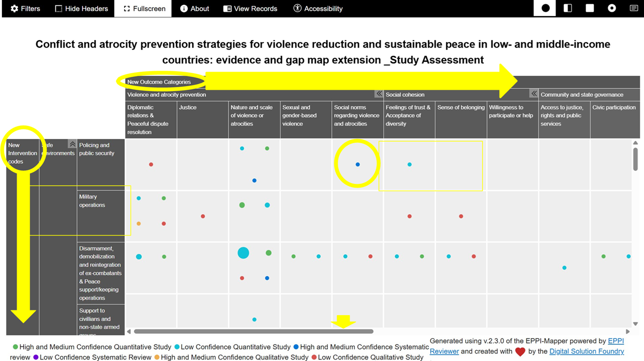
Task: Click the horizontal scrollbar thumb
Action: (x=253, y=331)
